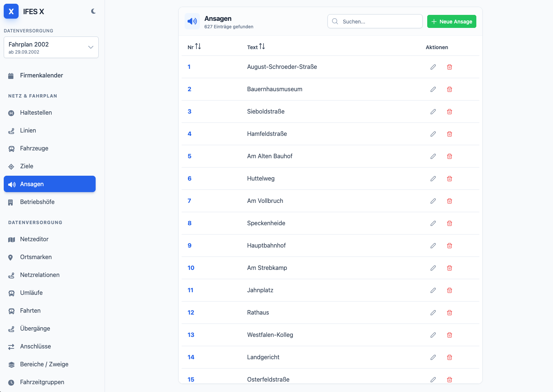
Task: Remove the Huttelweg announcement via the trash icon
Action: [450, 179]
